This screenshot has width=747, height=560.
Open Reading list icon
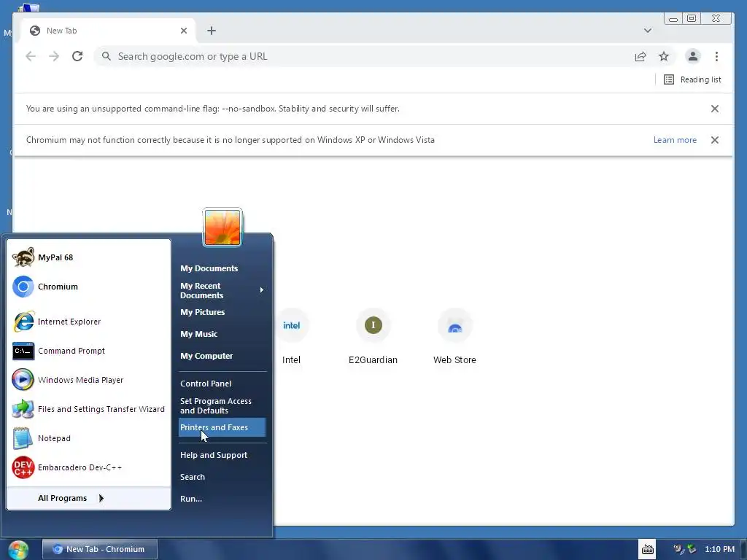tap(669, 79)
